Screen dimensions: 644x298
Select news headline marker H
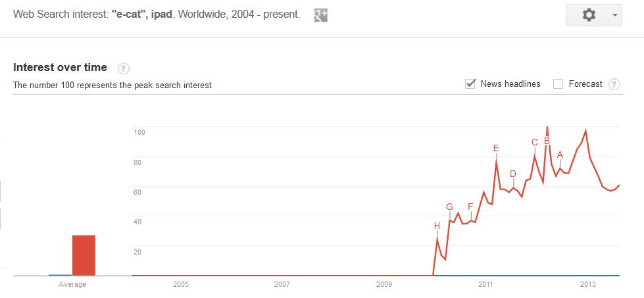pyautogui.click(x=437, y=226)
